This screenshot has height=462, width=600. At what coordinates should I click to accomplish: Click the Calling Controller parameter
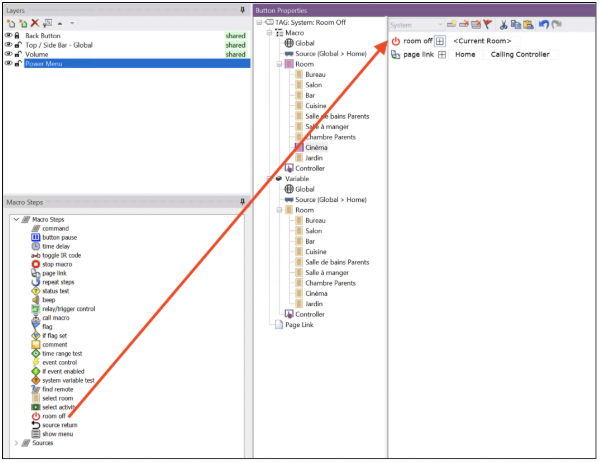[518, 55]
